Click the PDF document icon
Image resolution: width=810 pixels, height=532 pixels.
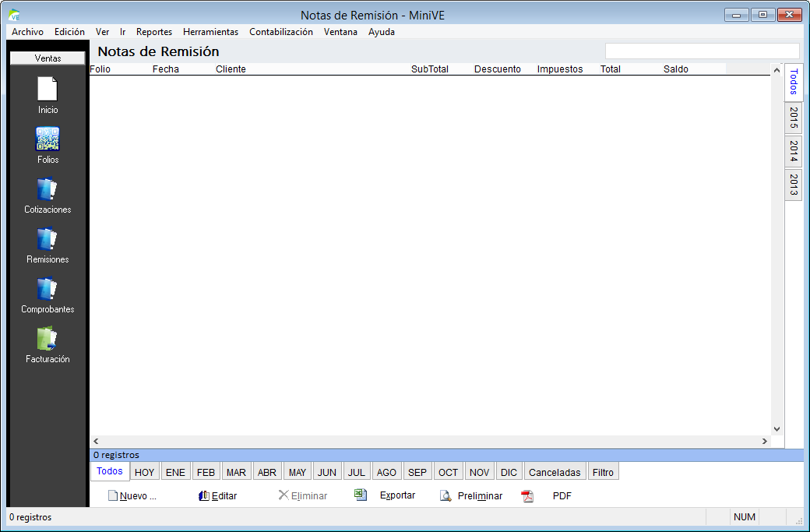point(527,496)
